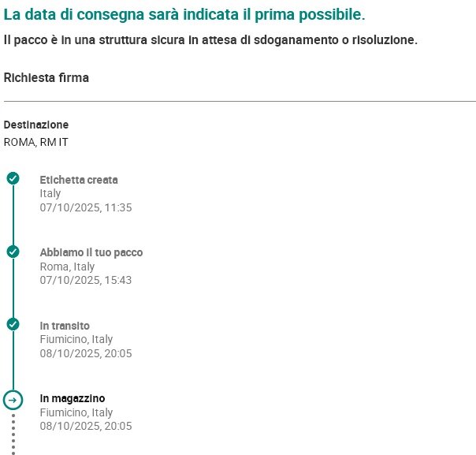
Task: Click the checkmark icon beside Abbiamo il tuo pacco
Action: coord(13,252)
